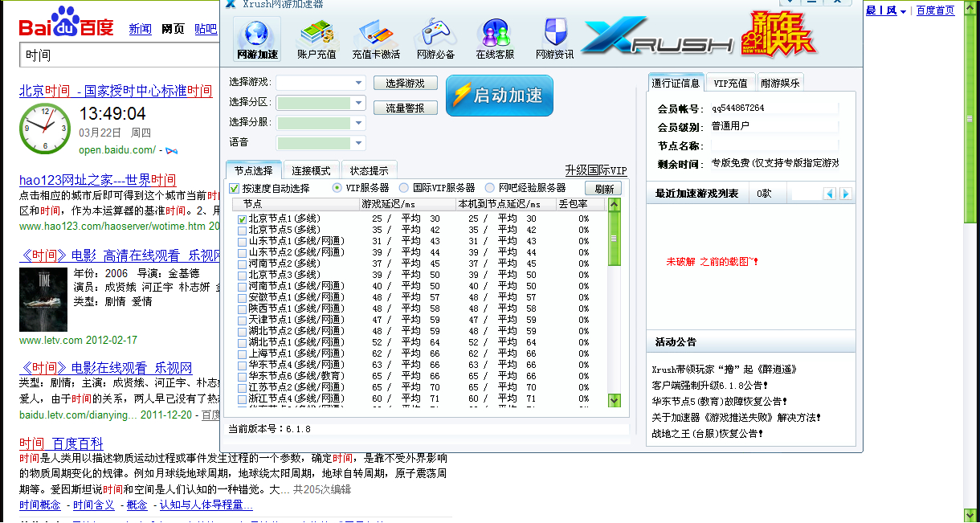The height and width of the screenshot is (523, 980).
Task: Click the 时间概念 link under Baike result
Action: click(40, 505)
